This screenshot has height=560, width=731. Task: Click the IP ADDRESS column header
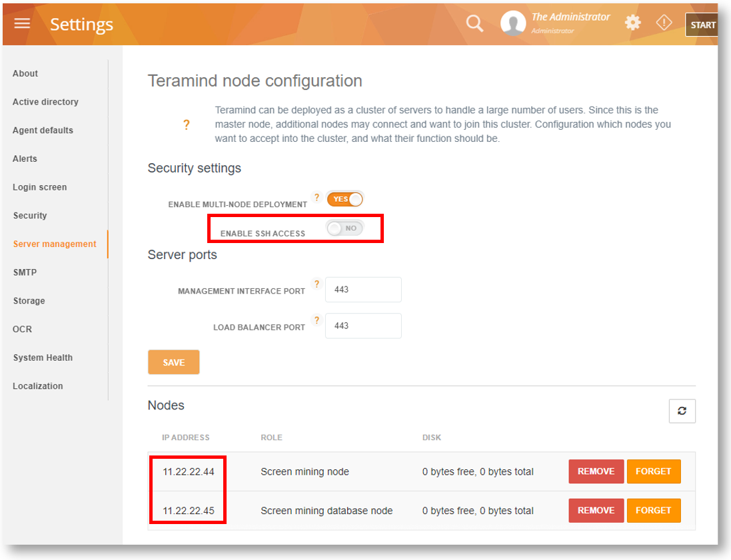(x=185, y=437)
